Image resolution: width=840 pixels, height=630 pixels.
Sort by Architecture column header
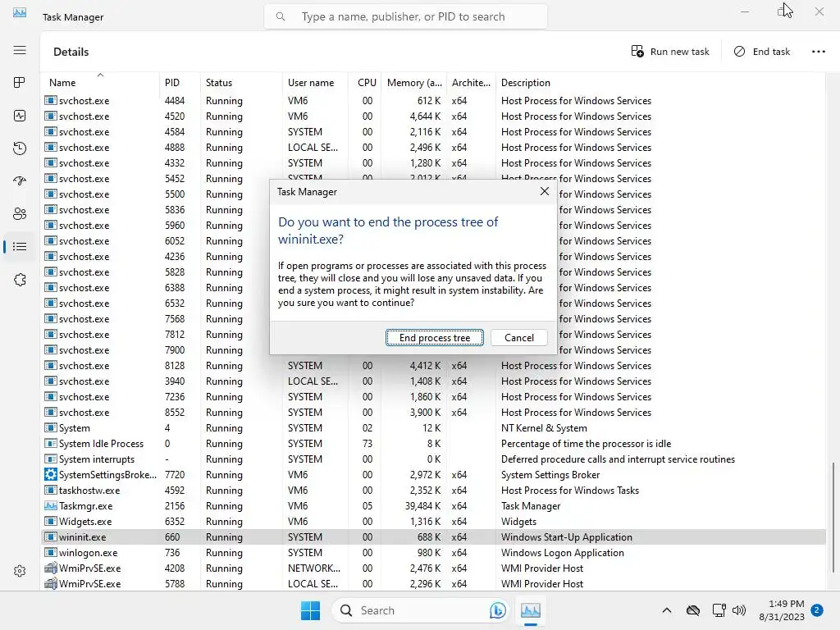(x=471, y=83)
